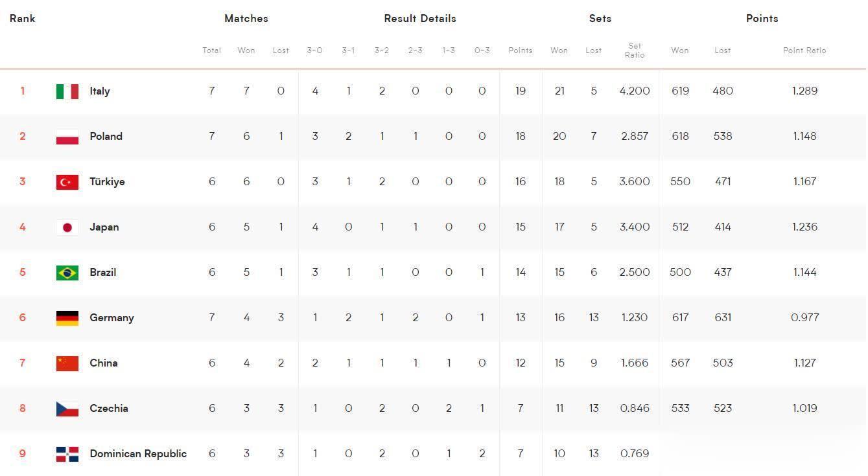The width and height of the screenshot is (868, 476).
Task: Click the Point Ratio column header
Action: (x=804, y=51)
